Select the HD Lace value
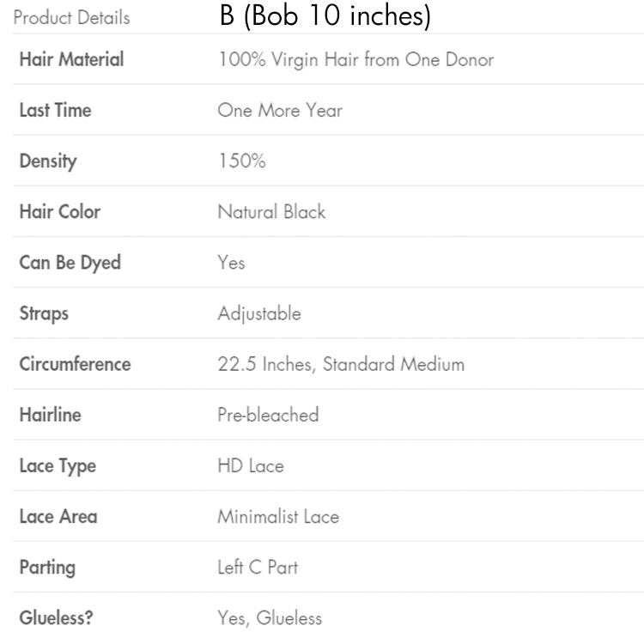This screenshot has width=644, height=644. (x=251, y=466)
